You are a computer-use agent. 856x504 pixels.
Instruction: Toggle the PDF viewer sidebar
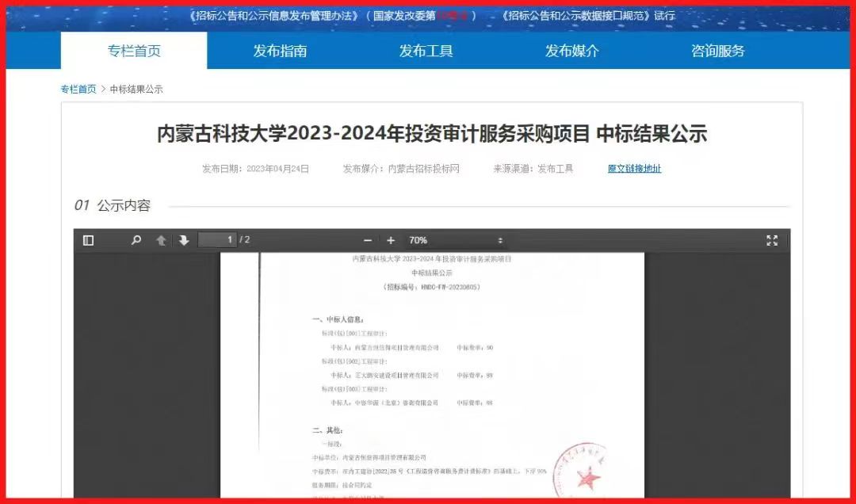[x=89, y=240]
